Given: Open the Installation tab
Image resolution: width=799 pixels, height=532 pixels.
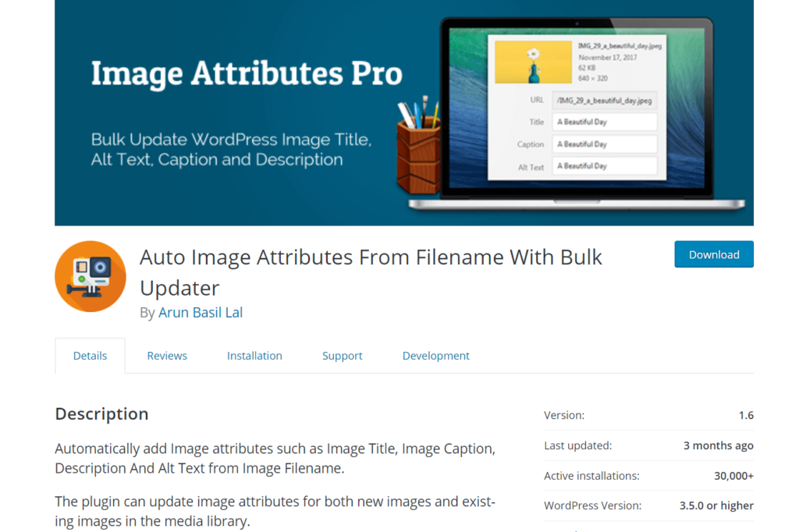Looking at the screenshot, I should 254,356.
